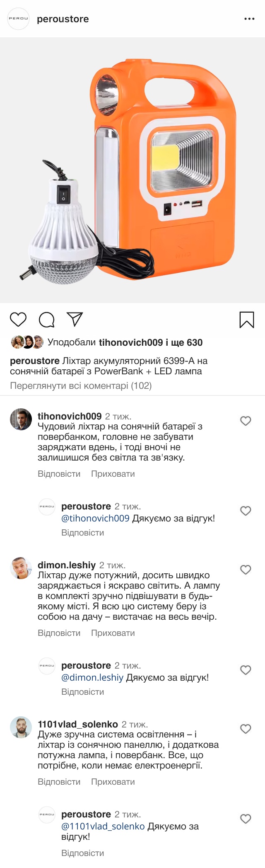Like the lantern post with the heart icon

(18, 320)
